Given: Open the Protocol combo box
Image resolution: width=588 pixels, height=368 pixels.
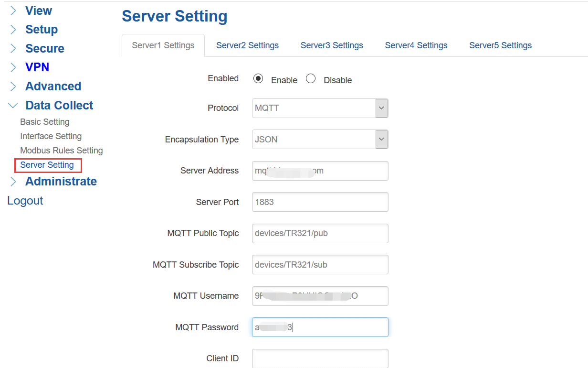Looking at the screenshot, I should (320, 108).
